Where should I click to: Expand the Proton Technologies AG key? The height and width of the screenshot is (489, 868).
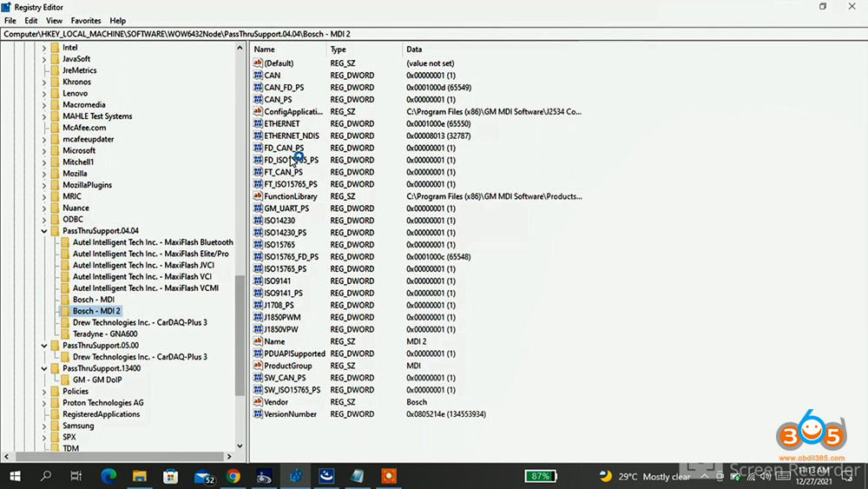[44, 403]
